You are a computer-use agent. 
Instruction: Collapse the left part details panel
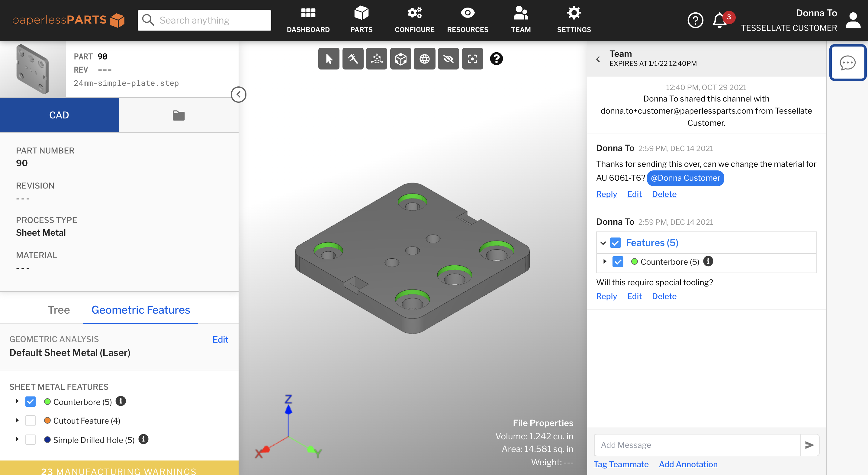pos(238,94)
